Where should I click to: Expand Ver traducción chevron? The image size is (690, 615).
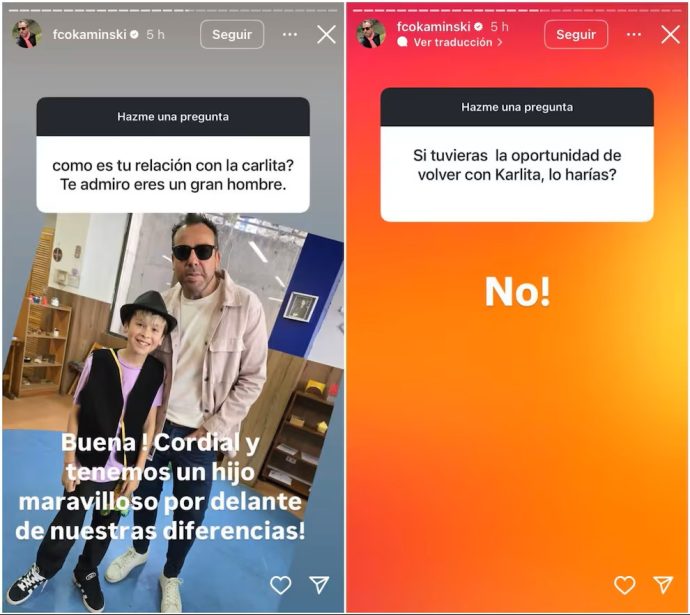point(499,43)
